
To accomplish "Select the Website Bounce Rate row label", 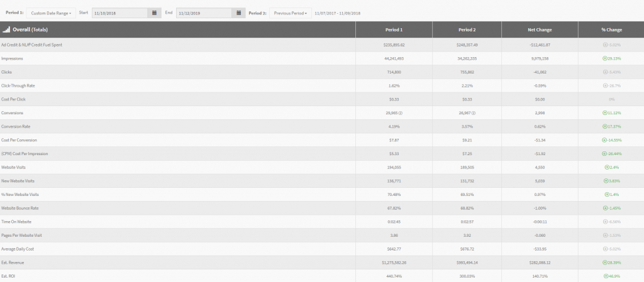I will tap(19, 209).
